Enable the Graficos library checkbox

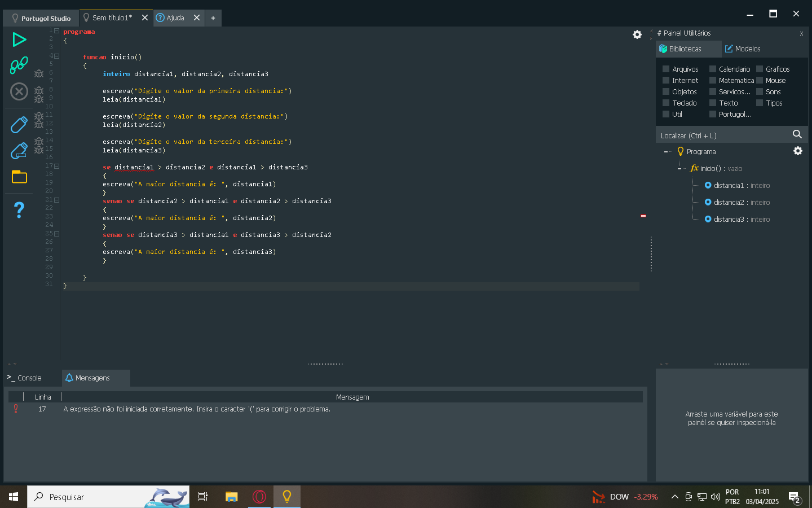[760, 69]
